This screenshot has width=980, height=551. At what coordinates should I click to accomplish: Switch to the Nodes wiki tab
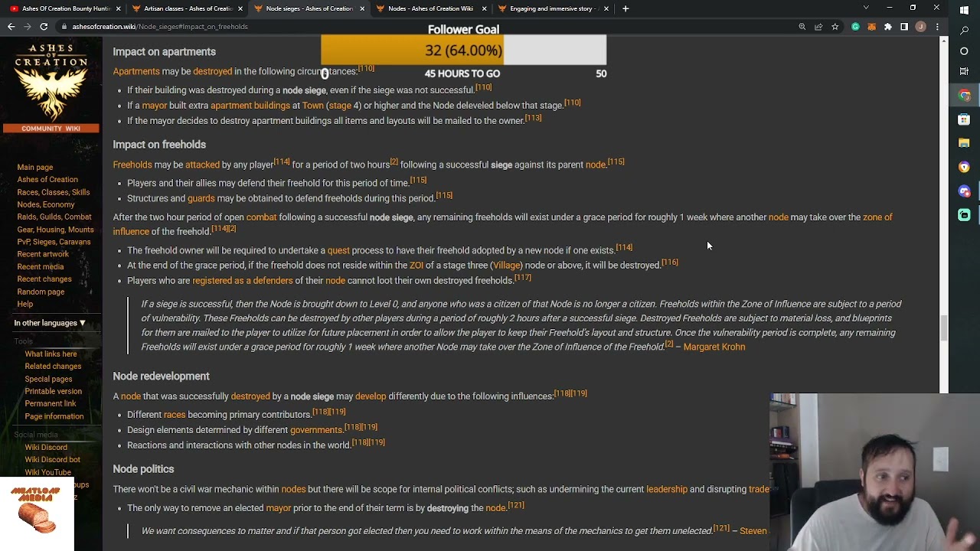430,8
